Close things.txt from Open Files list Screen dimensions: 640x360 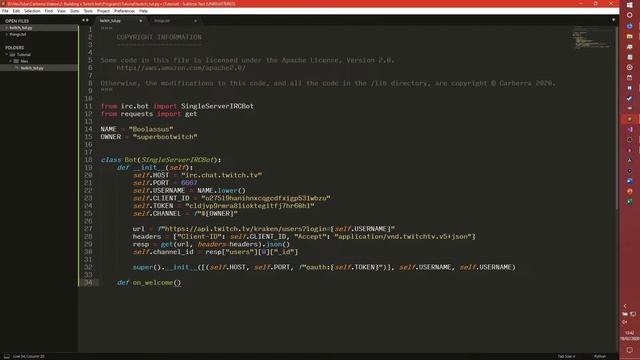[6, 34]
